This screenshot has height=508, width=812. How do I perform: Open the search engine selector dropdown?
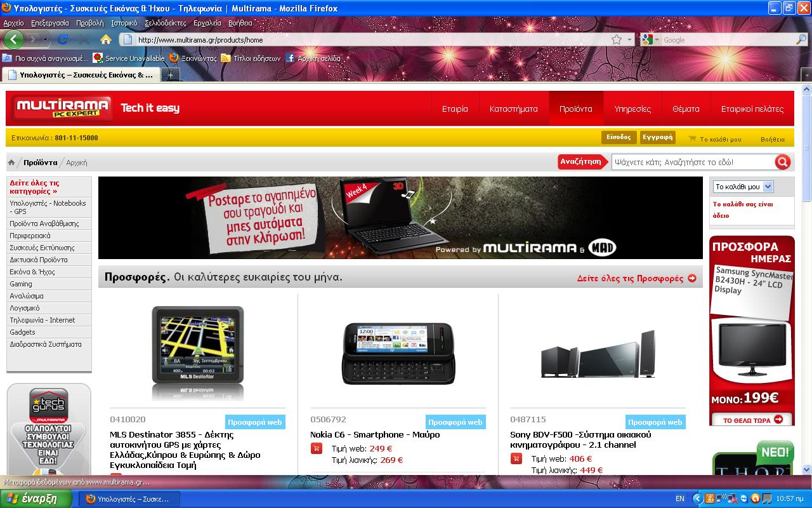click(657, 39)
